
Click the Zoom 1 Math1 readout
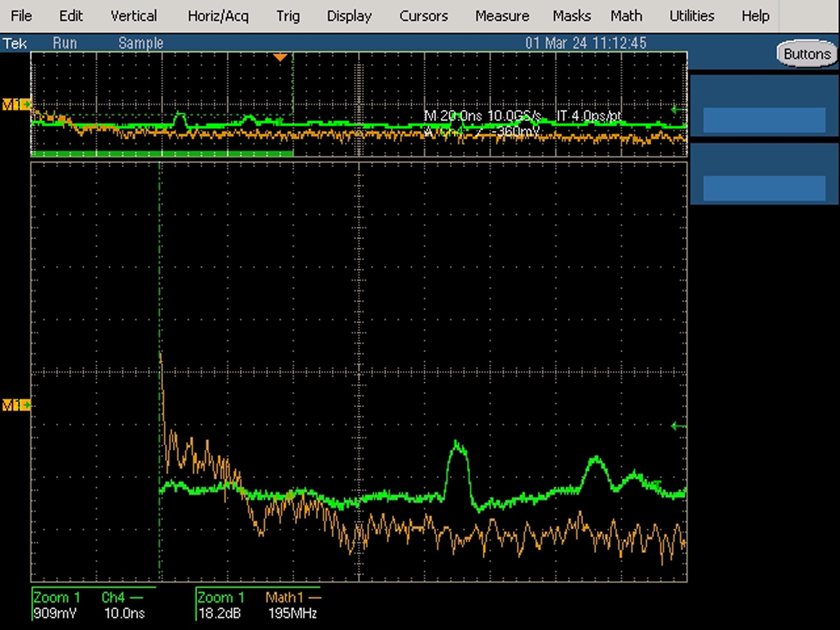point(258,605)
